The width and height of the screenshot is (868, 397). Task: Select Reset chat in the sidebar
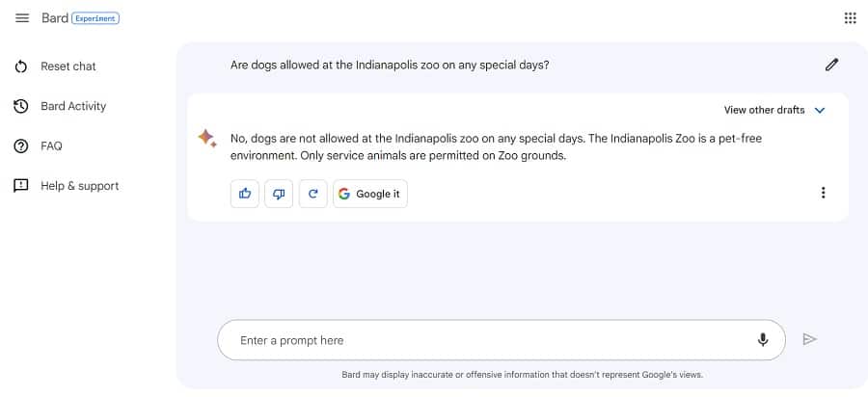point(68,66)
